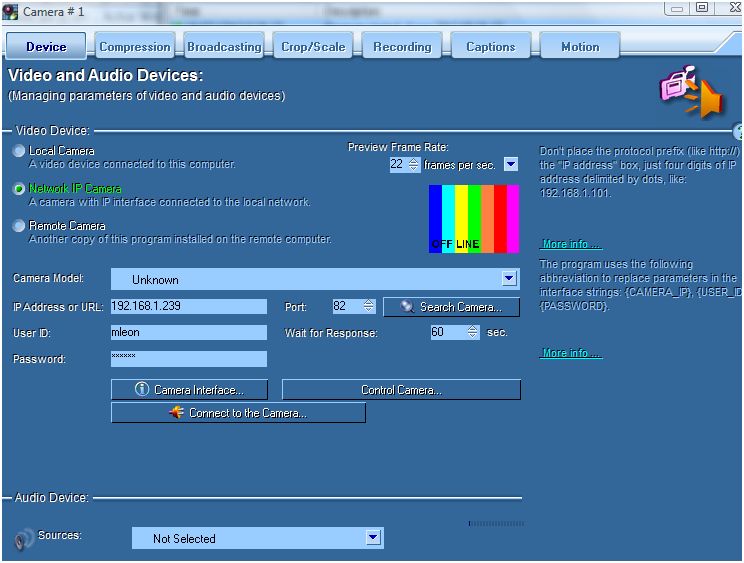Click the audio level meter above Sources
The height and width of the screenshot is (563, 744).
click(x=496, y=524)
